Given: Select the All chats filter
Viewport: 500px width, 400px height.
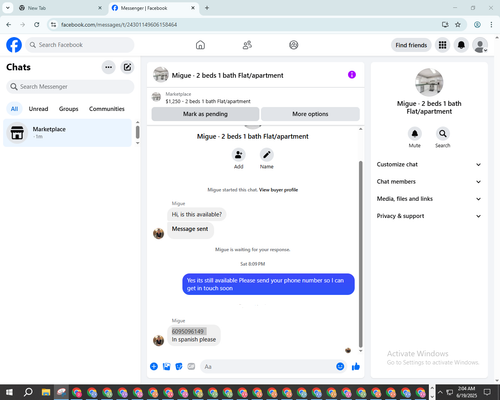Looking at the screenshot, I should [14, 109].
